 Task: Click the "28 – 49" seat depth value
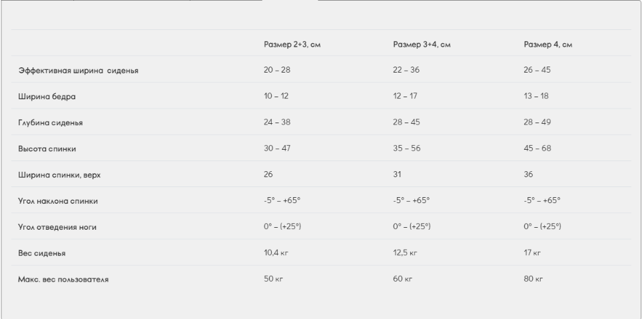click(537, 123)
